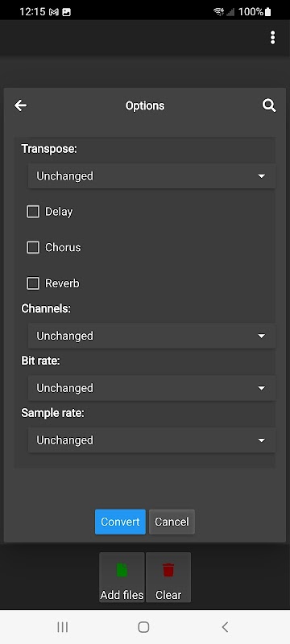Tap the Options title text
The height and width of the screenshot is (644, 290).
point(145,105)
